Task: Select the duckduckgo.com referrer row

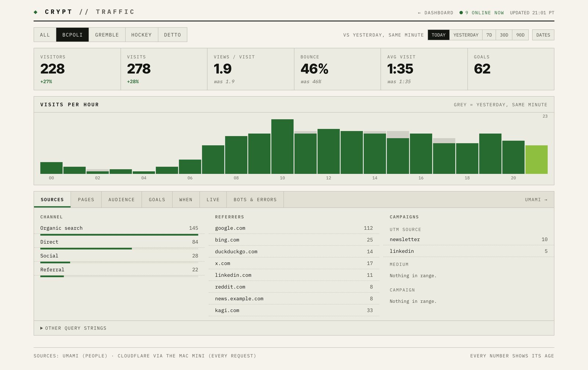Action: [294, 252]
